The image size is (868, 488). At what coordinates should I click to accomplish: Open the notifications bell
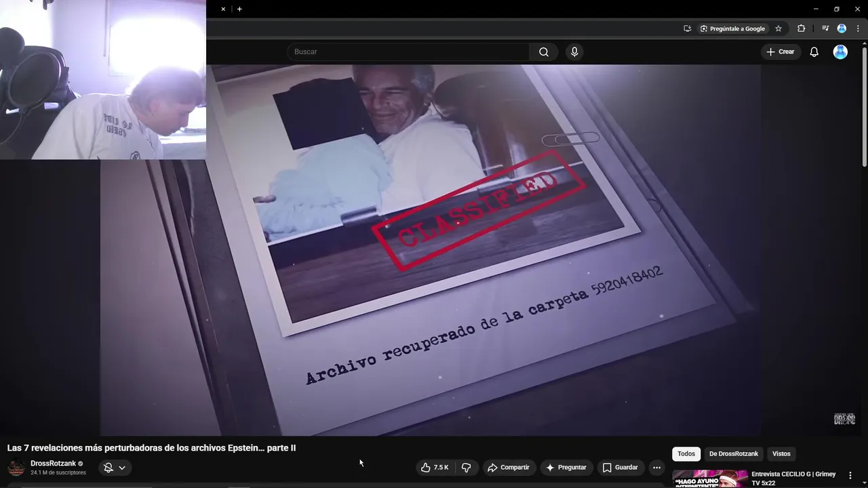coord(814,52)
